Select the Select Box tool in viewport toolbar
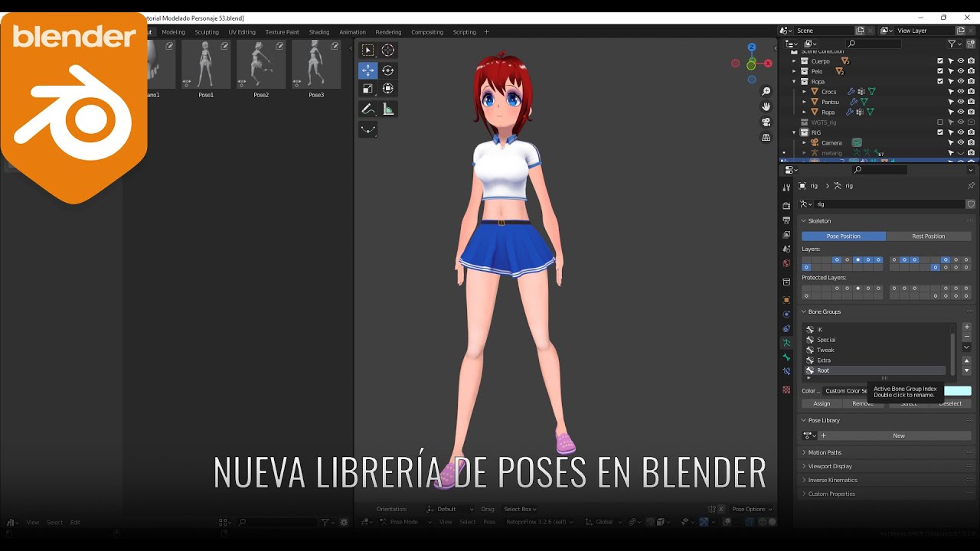Viewport: 980px width, 551px height. [367, 51]
